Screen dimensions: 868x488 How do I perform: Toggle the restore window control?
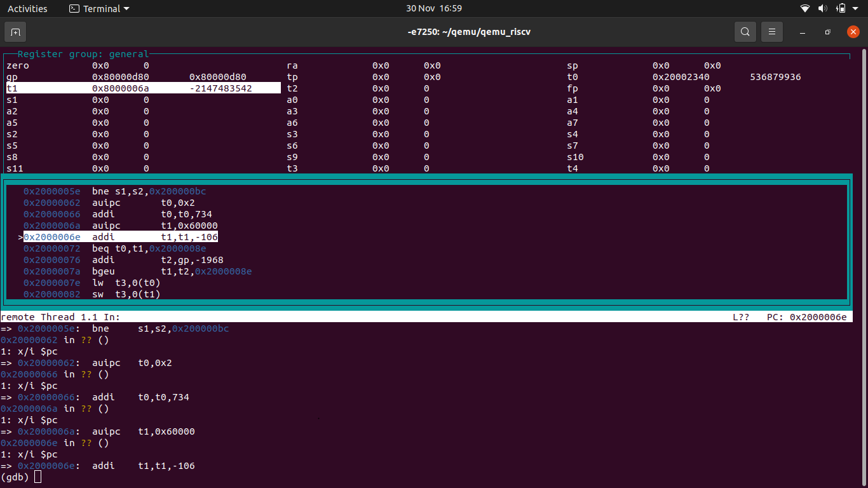coord(827,32)
